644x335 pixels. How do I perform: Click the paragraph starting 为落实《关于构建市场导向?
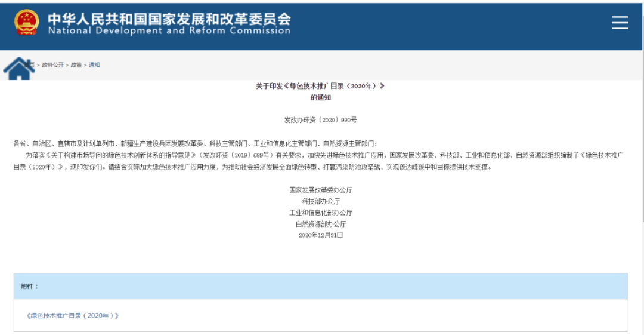pyautogui.click(x=318, y=161)
